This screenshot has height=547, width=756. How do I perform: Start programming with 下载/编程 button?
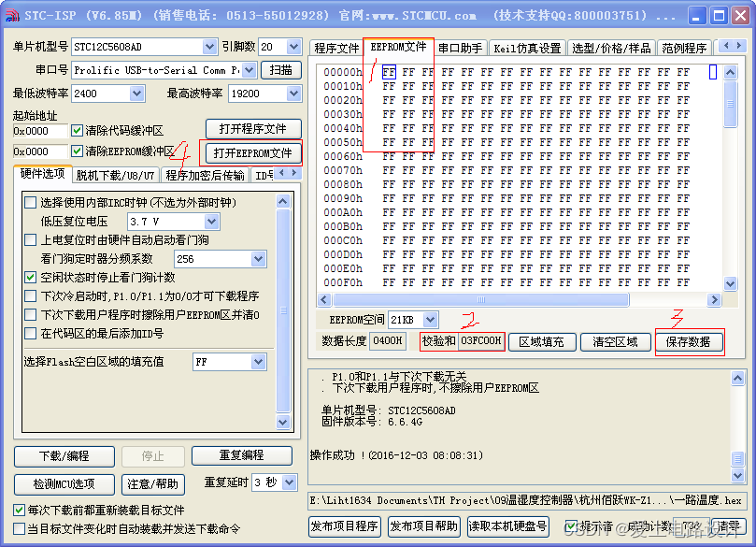tap(64, 456)
